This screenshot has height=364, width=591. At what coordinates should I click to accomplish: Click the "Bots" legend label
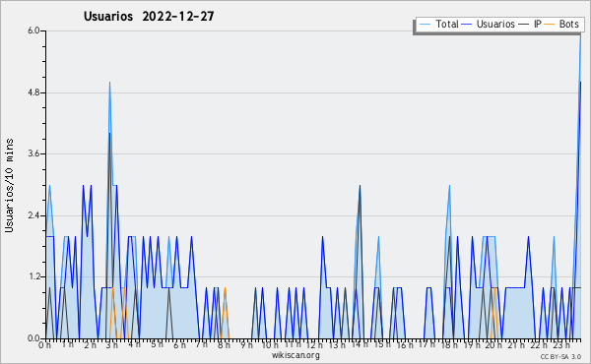568,24
